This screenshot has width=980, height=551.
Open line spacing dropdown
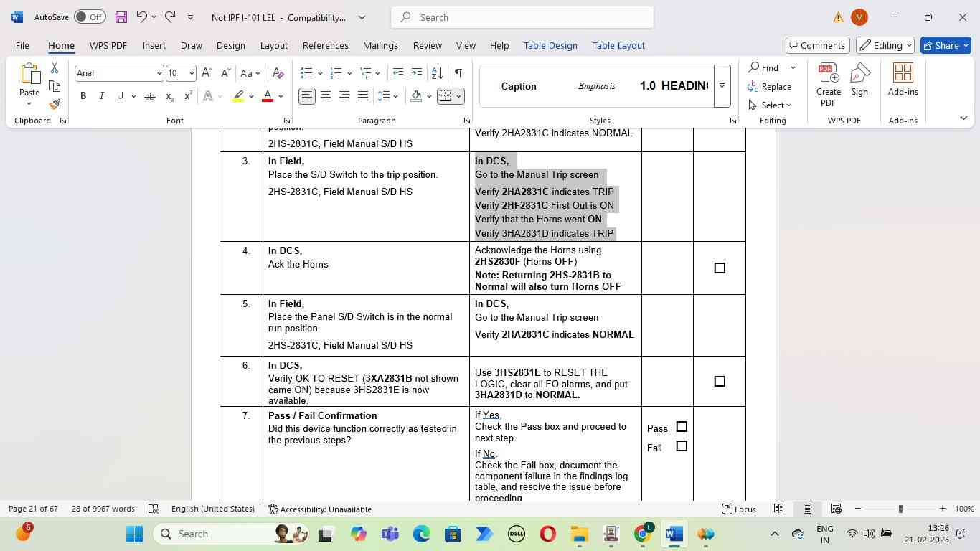388,96
